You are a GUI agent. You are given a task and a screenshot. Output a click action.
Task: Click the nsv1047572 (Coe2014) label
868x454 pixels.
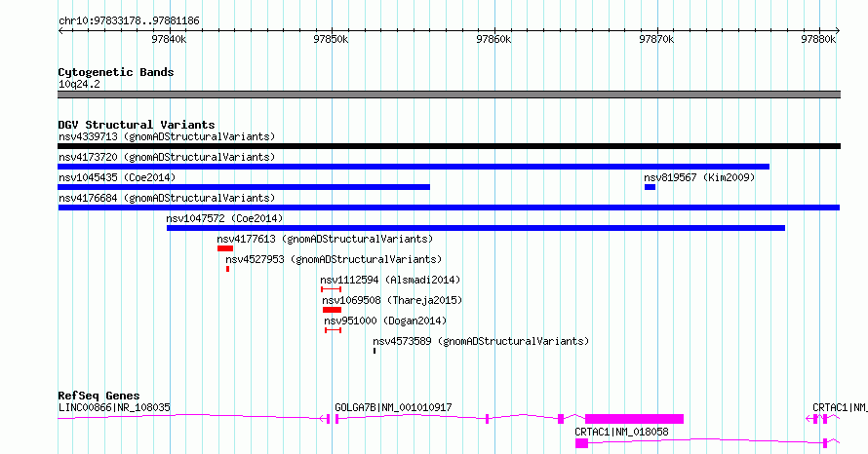(x=224, y=218)
